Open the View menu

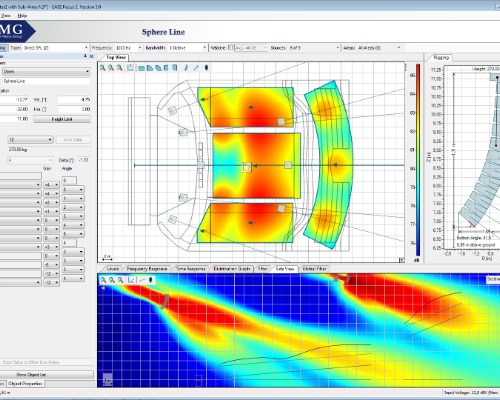point(6,16)
